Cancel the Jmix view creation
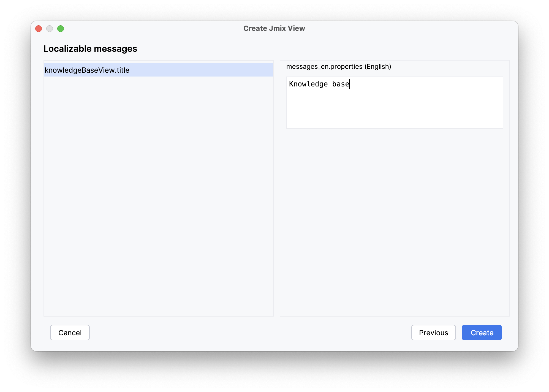The image size is (549, 392). tap(70, 333)
